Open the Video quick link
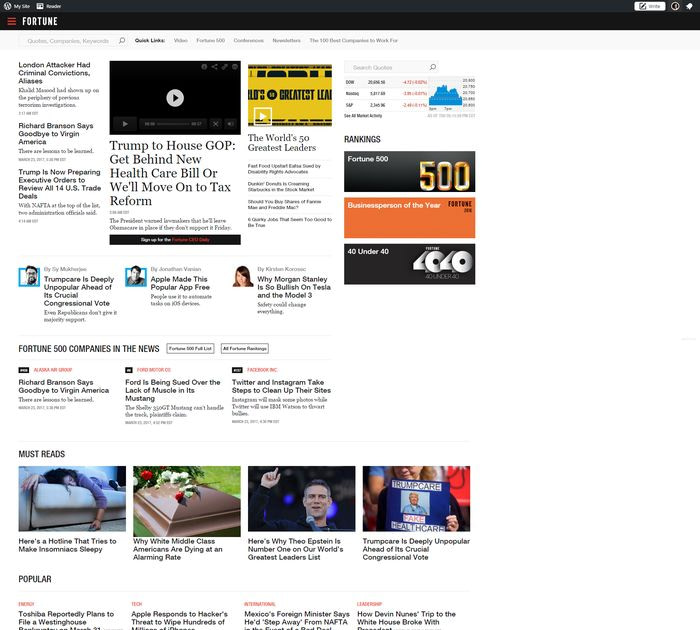 tap(180, 41)
